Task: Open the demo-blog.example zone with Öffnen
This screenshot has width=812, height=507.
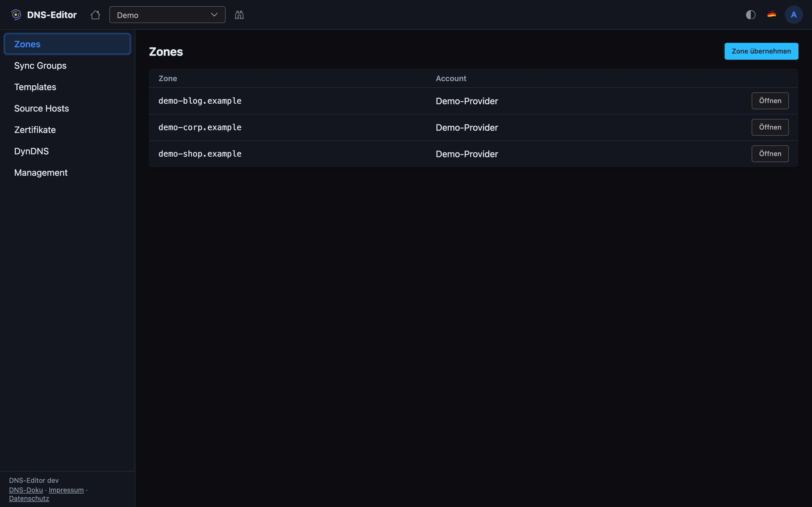Action: (770, 101)
